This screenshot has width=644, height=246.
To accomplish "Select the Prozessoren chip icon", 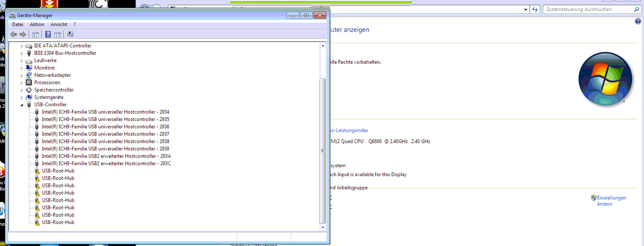I will click(29, 82).
